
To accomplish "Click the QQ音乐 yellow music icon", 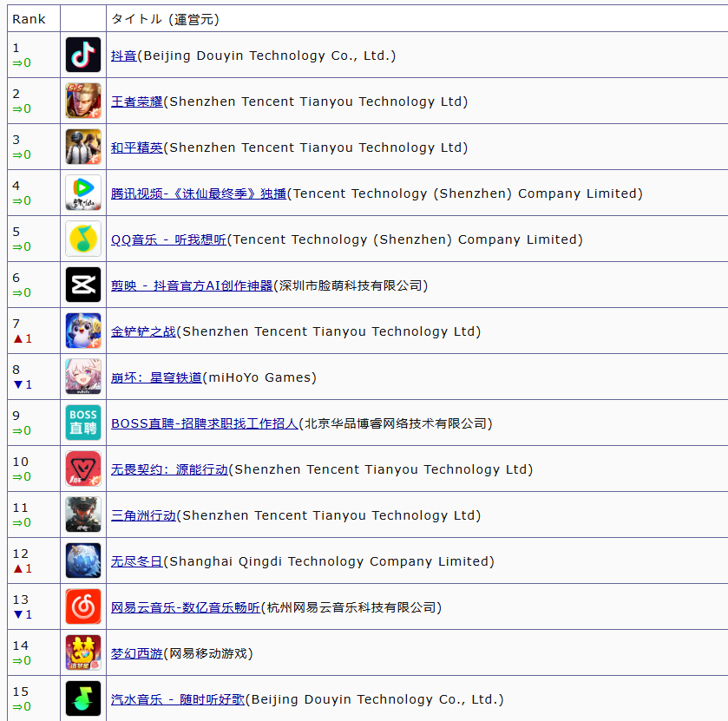I will click(x=83, y=239).
